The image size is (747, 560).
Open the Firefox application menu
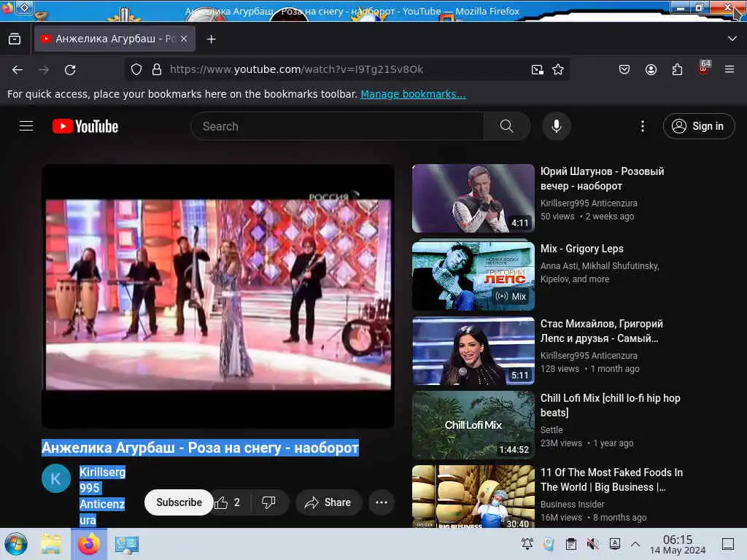point(729,69)
